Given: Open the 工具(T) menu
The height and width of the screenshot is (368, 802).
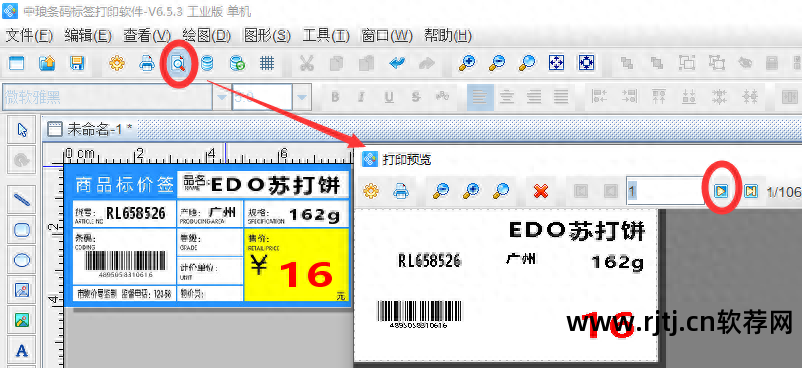Looking at the screenshot, I should 326,35.
